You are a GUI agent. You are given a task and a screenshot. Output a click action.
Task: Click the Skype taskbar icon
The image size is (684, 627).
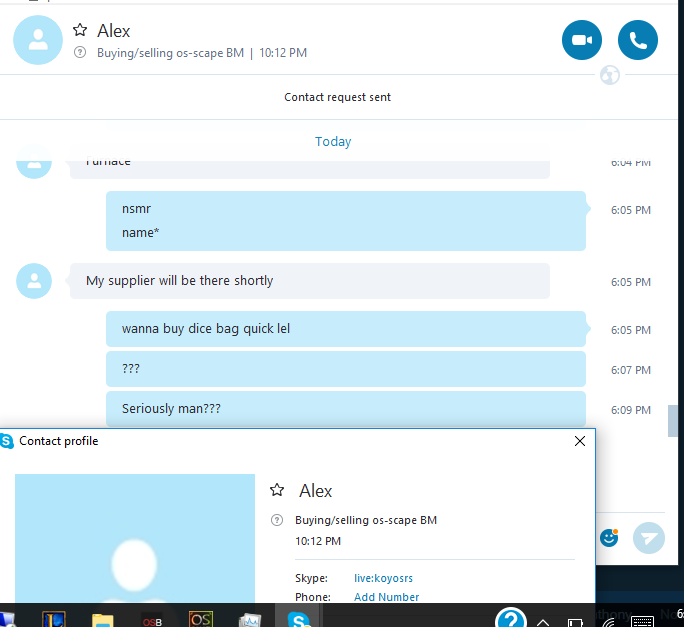click(299, 620)
